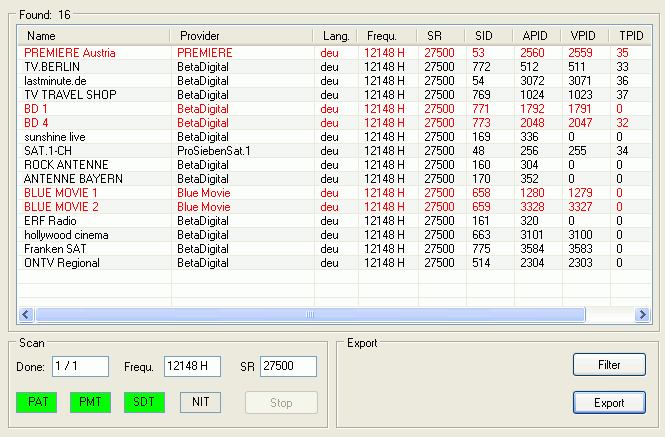665x437 pixels.
Task: Select the ROCK ANTENNE channel
Action: coord(335,165)
